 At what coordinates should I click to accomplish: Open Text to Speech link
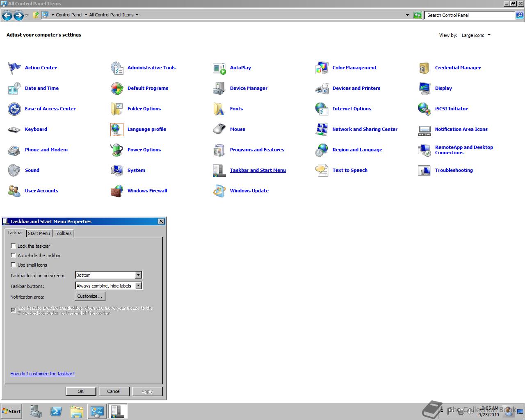(x=350, y=170)
